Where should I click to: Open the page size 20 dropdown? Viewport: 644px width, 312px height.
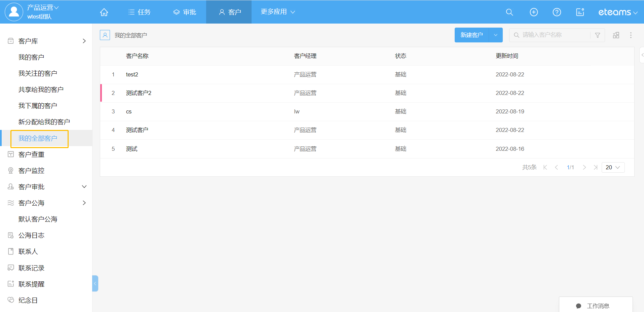click(613, 167)
